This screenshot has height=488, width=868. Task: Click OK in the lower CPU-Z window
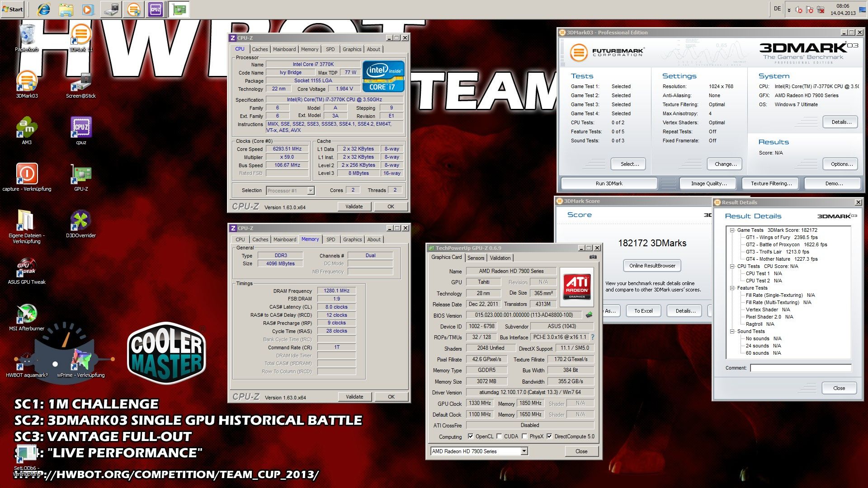click(x=391, y=397)
